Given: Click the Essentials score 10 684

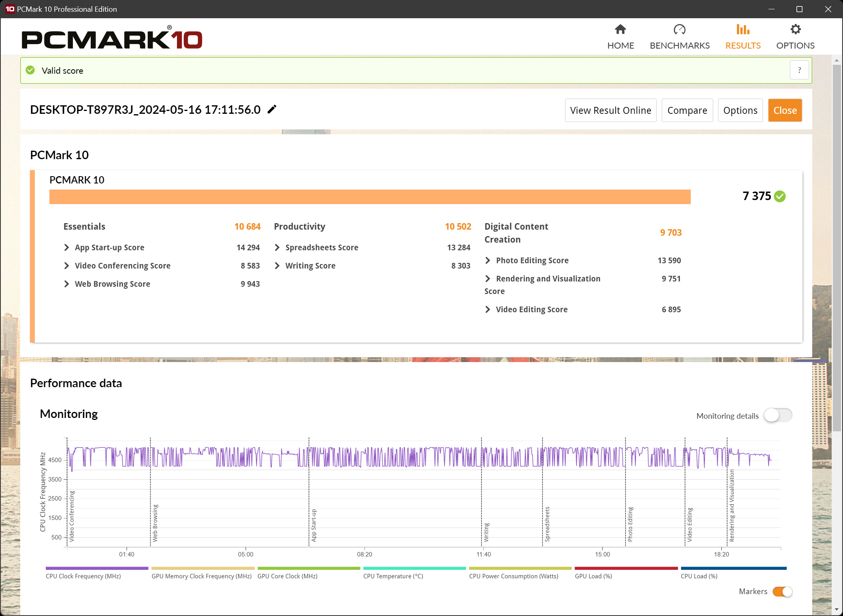Looking at the screenshot, I should pyautogui.click(x=247, y=226).
